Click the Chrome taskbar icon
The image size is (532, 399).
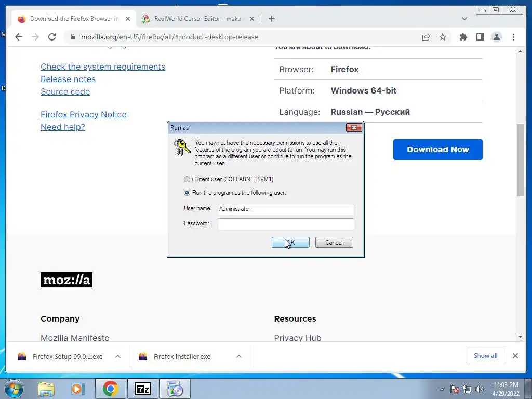pos(110,389)
